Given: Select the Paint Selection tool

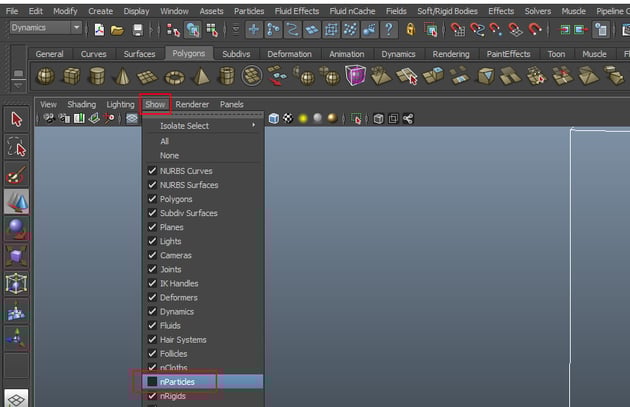Looking at the screenshot, I should (16, 175).
